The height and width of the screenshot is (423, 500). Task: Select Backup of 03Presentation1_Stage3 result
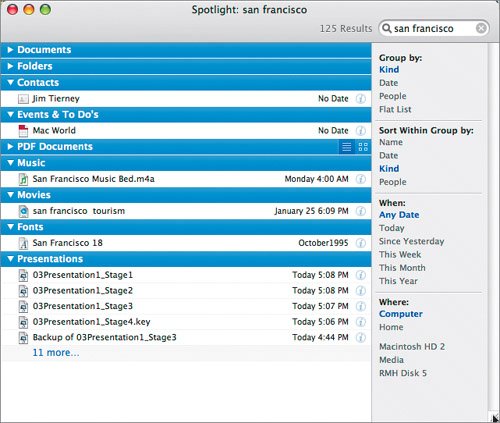tap(185, 338)
